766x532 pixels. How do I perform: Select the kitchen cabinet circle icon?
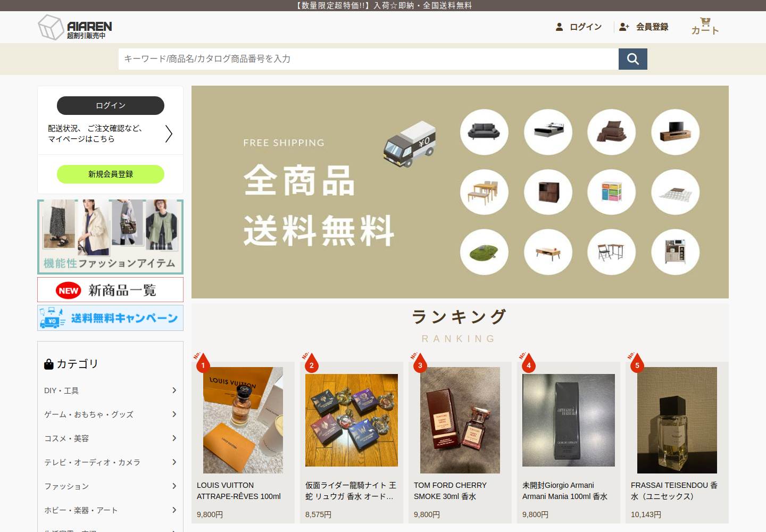675,252
